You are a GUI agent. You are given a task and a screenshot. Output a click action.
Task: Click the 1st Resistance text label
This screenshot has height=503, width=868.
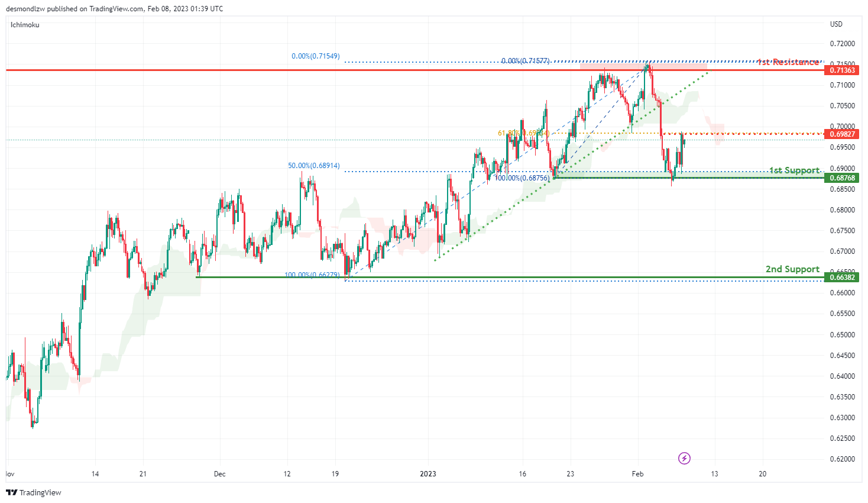(788, 62)
